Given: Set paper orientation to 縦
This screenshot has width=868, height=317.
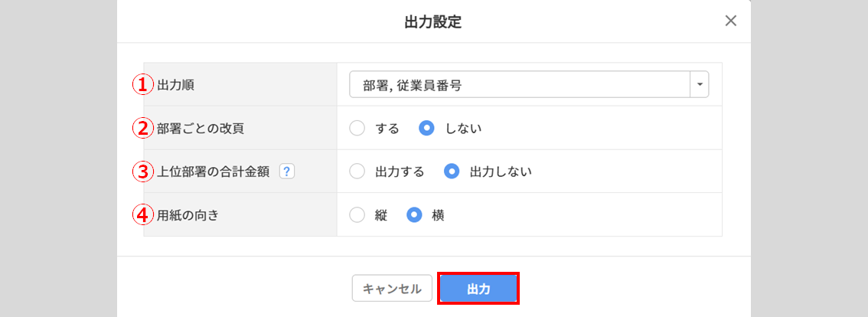Looking at the screenshot, I should pos(357,215).
